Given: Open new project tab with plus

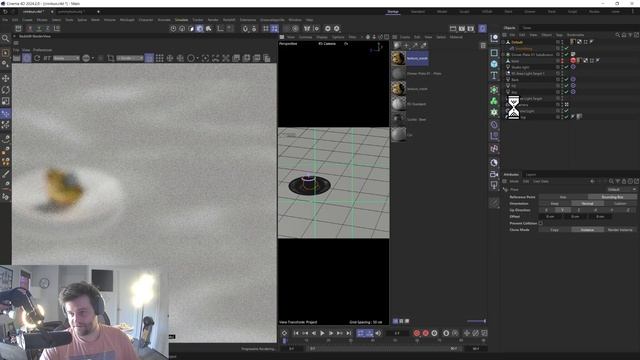Looking at the screenshot, I should pos(98,12).
